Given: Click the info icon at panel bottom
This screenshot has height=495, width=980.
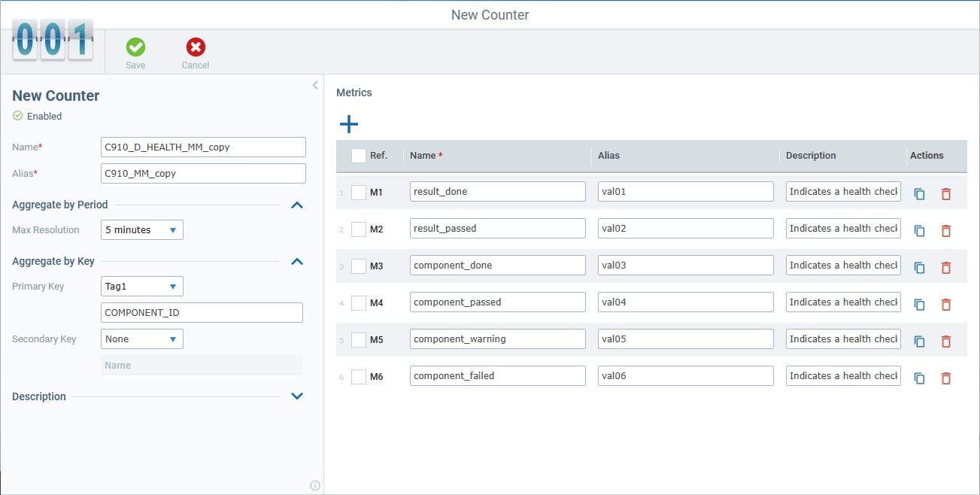Looking at the screenshot, I should point(314,485).
